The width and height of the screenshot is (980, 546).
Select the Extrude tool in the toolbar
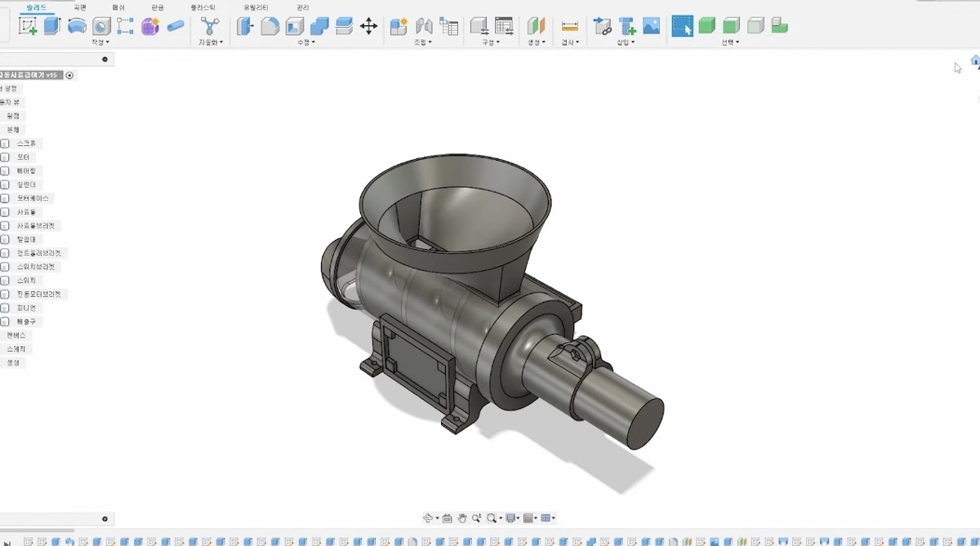[x=52, y=26]
